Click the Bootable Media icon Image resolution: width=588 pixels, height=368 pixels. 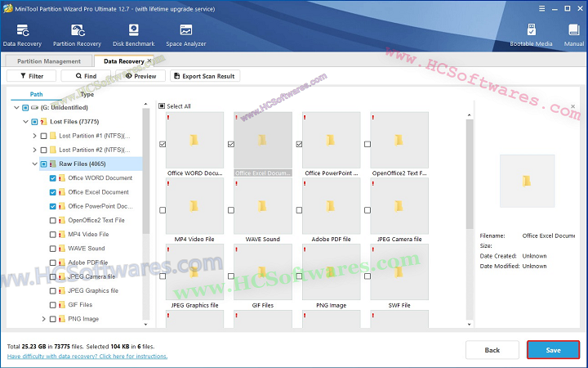tap(531, 34)
